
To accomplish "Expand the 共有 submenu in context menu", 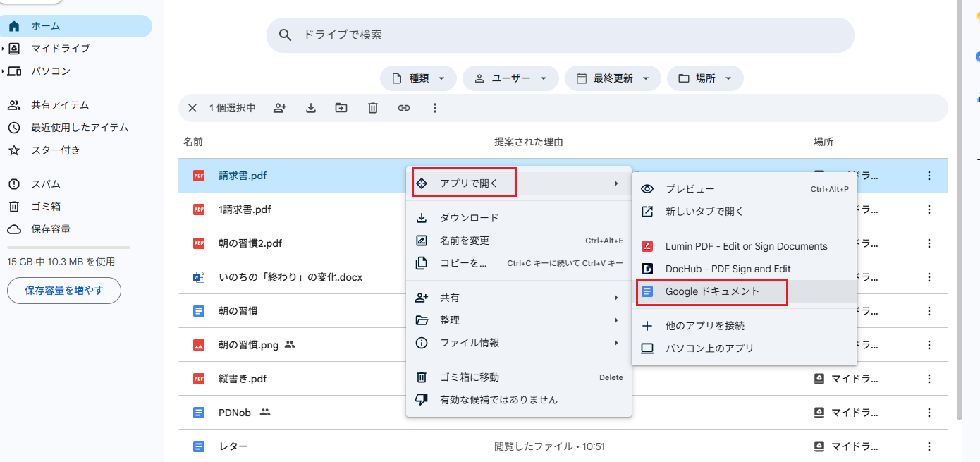I will click(x=519, y=298).
